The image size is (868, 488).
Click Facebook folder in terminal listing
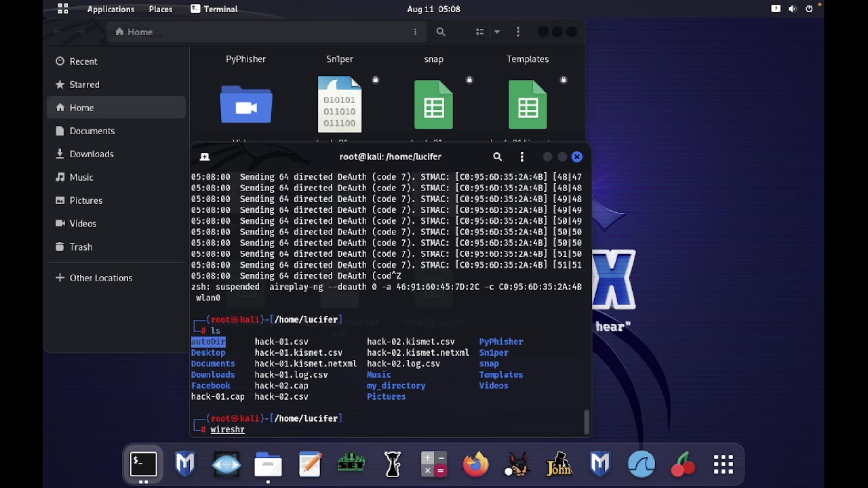tap(211, 386)
